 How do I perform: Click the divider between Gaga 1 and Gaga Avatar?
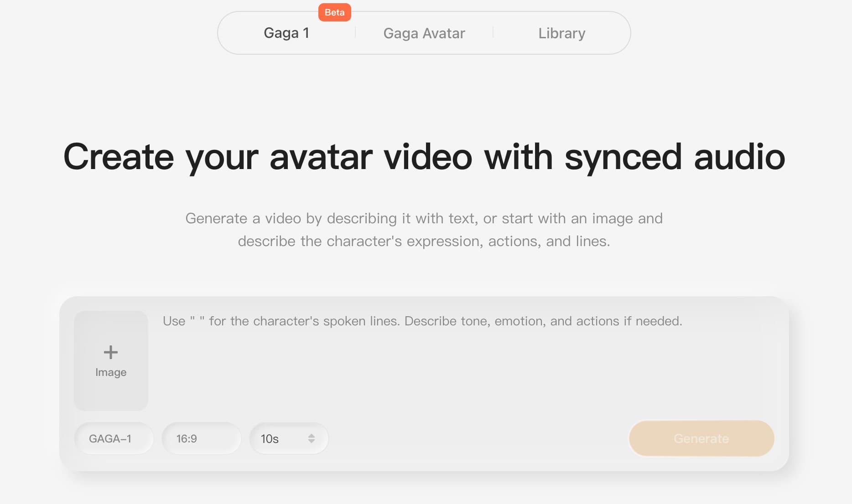tap(355, 32)
